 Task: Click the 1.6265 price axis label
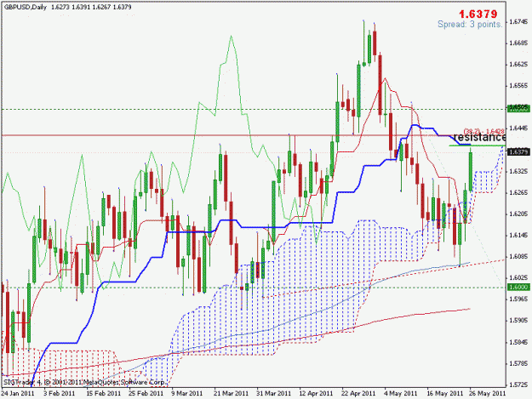[x=518, y=192]
